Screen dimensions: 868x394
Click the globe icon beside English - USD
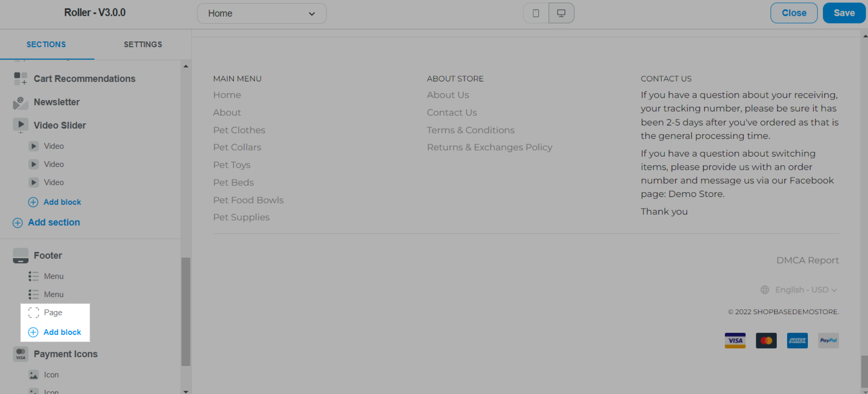click(x=765, y=290)
